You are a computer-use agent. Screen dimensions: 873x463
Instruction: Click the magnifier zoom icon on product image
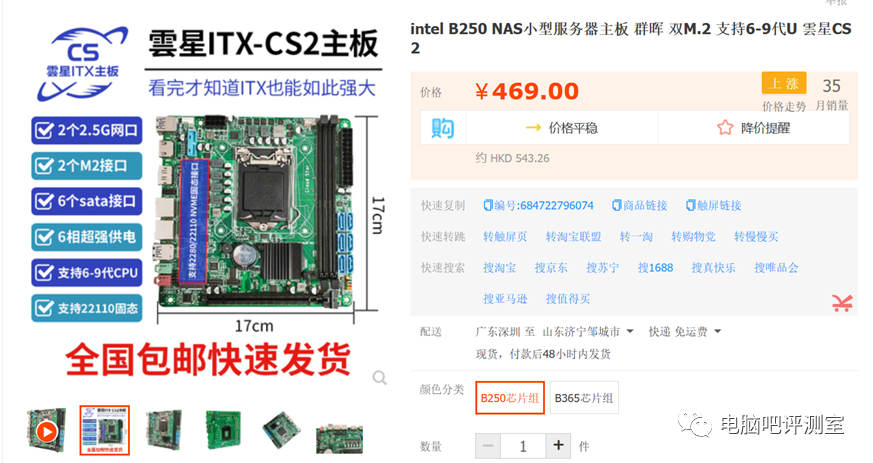(379, 378)
